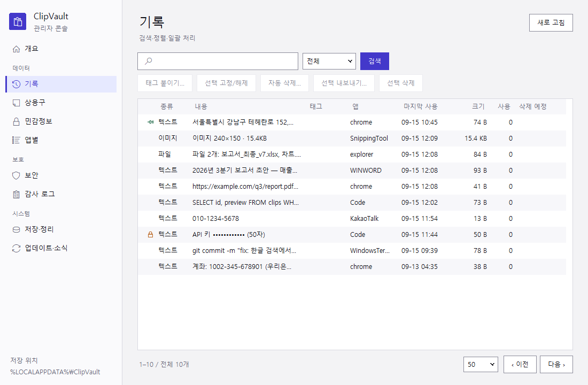Sort by the 앱 column header
The image size is (588, 385).
pos(355,106)
